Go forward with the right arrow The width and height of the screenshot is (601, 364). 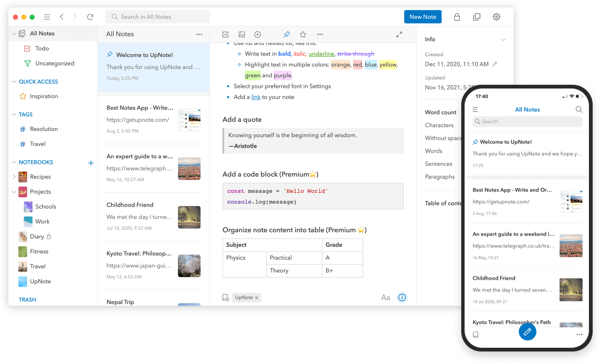pos(75,17)
